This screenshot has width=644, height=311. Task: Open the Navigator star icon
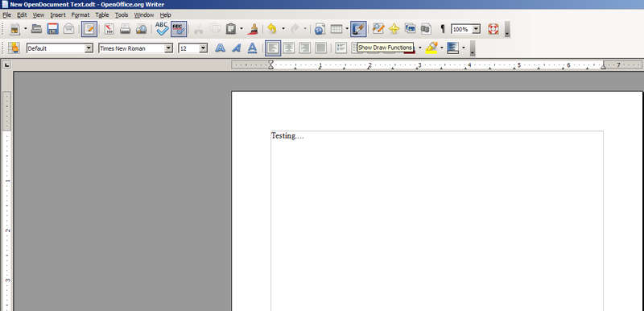click(x=394, y=29)
